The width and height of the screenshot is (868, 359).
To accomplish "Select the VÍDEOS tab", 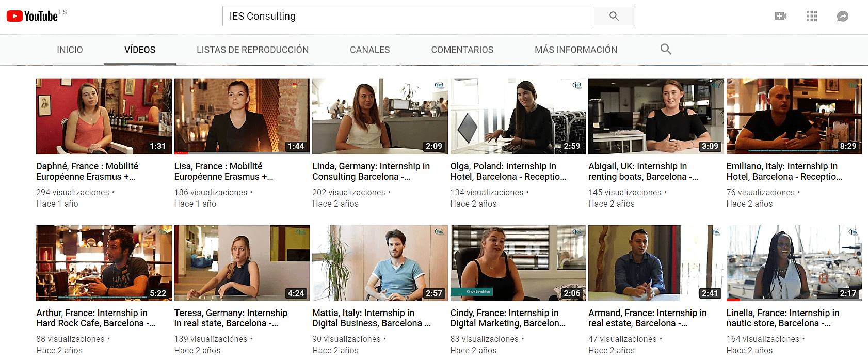I will tap(140, 50).
